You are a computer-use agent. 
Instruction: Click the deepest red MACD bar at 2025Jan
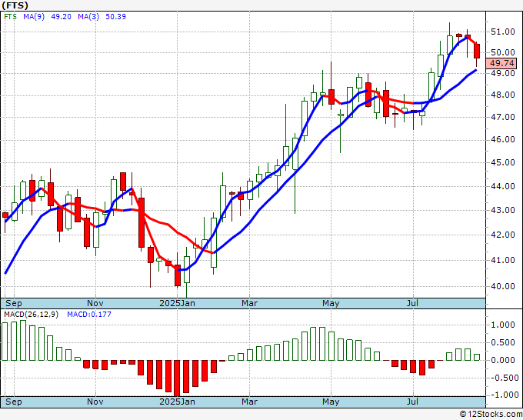(x=178, y=378)
